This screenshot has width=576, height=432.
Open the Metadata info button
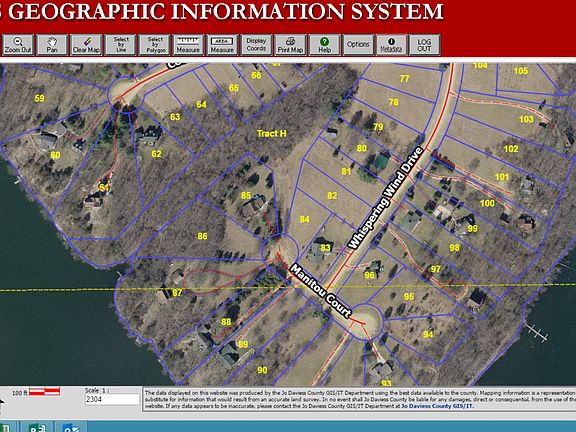(392, 45)
